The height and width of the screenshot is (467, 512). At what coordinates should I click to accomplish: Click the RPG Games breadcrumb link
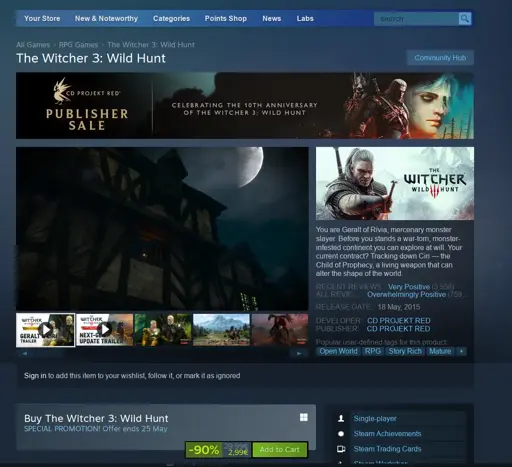click(x=78, y=45)
